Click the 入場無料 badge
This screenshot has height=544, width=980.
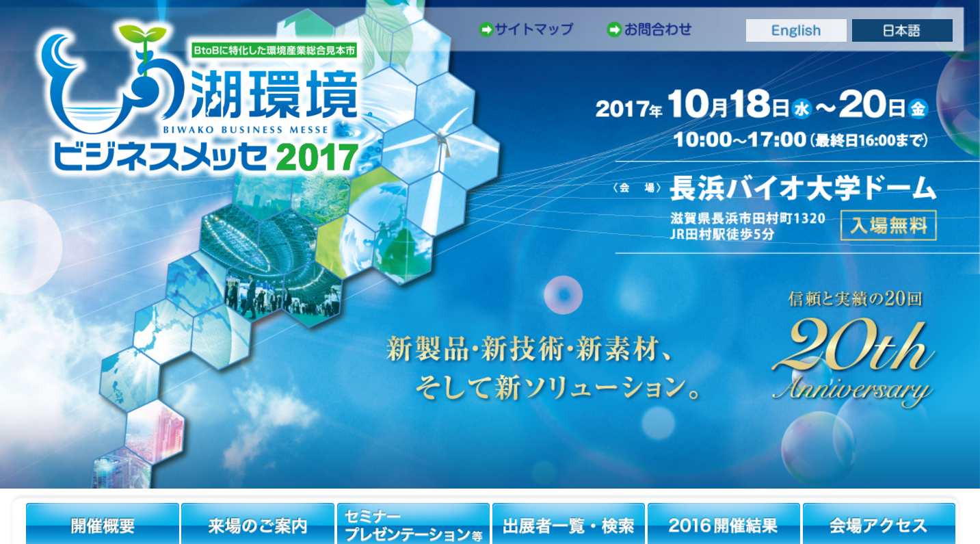click(x=888, y=225)
